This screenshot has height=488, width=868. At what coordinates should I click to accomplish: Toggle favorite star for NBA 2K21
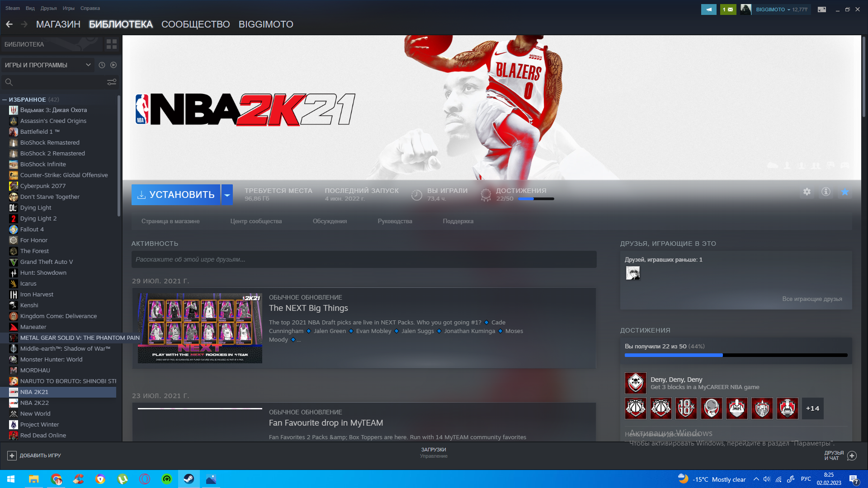(x=844, y=192)
